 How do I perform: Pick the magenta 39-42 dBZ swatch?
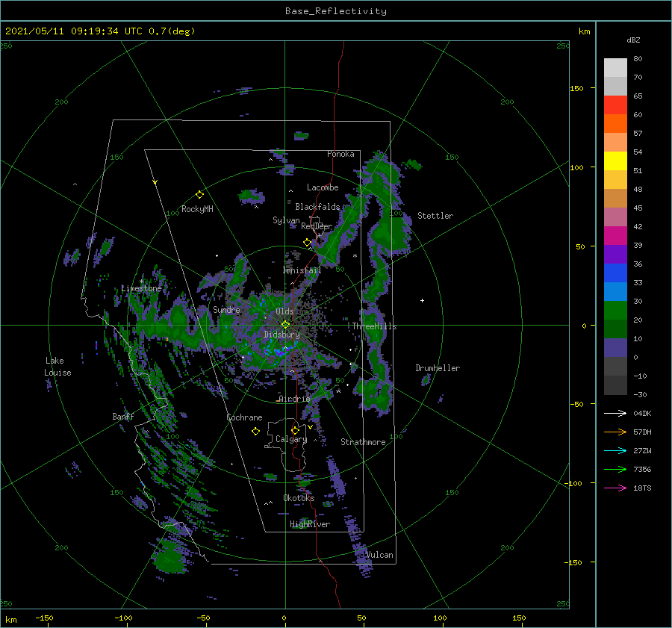(x=615, y=235)
